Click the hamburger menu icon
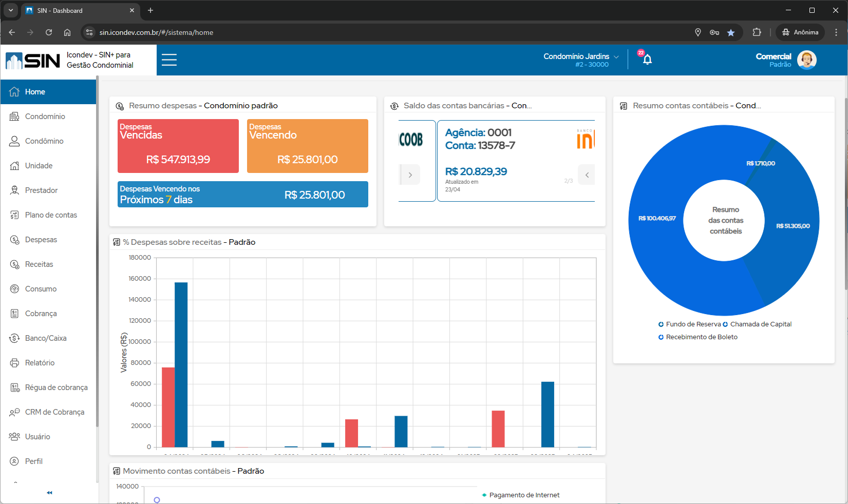 pyautogui.click(x=169, y=60)
